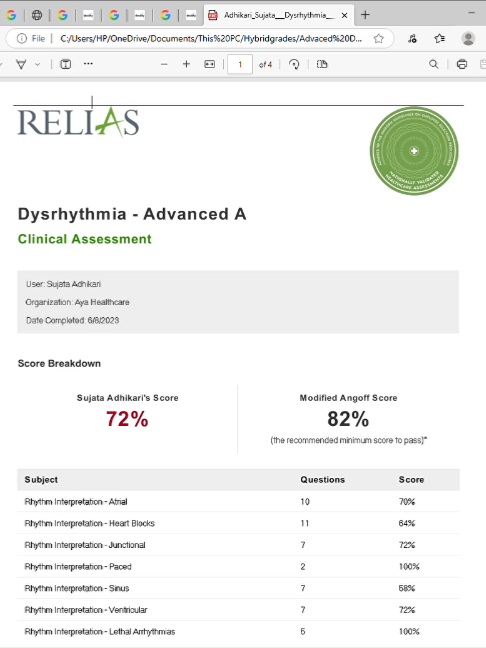Click the 'of 4' page count text
The width and height of the screenshot is (486, 648).
point(265,64)
